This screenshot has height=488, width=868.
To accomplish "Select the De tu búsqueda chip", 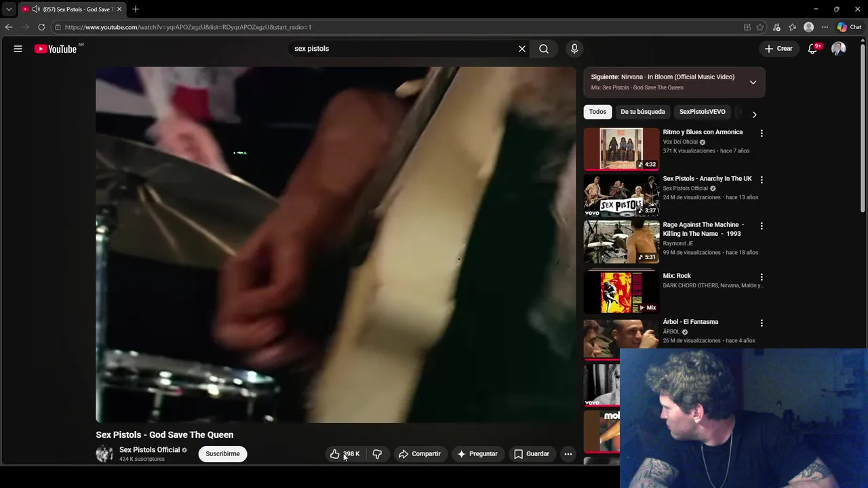I will pos(643,112).
